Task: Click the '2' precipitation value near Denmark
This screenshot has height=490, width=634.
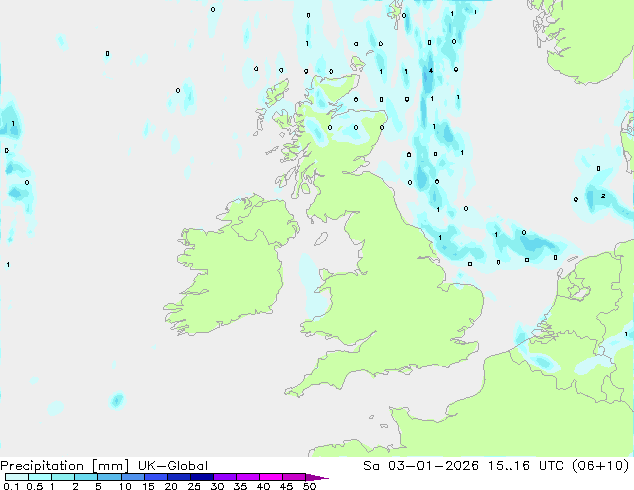Action: (x=603, y=196)
